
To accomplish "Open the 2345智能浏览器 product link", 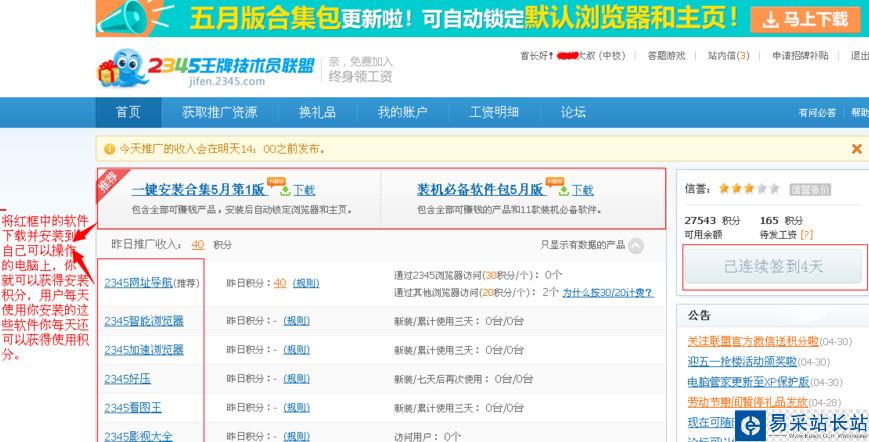I will pos(144,321).
